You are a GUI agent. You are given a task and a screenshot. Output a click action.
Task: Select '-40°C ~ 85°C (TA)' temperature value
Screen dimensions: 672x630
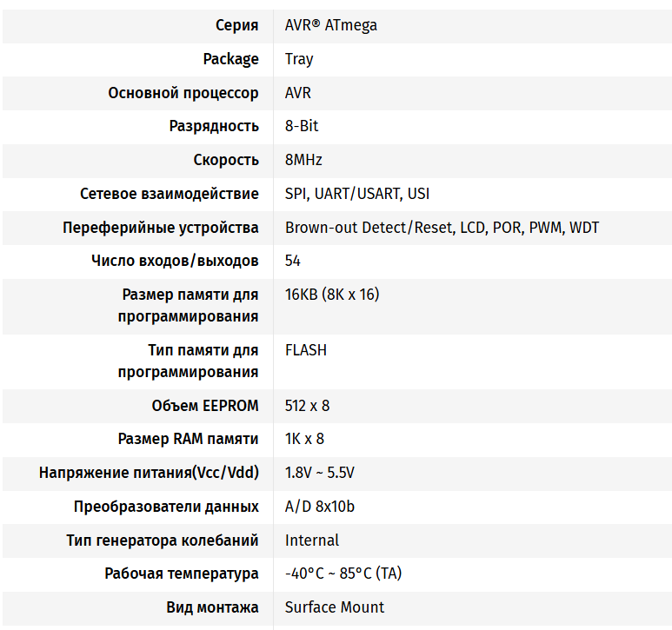pyautogui.click(x=343, y=574)
